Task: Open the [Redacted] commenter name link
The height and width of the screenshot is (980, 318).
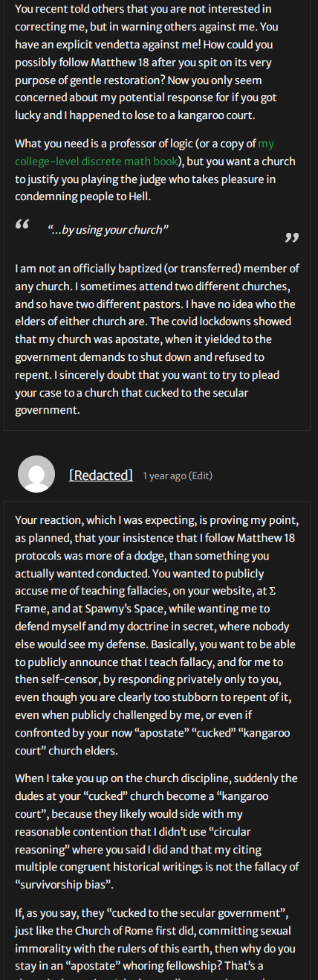Action: click(101, 475)
